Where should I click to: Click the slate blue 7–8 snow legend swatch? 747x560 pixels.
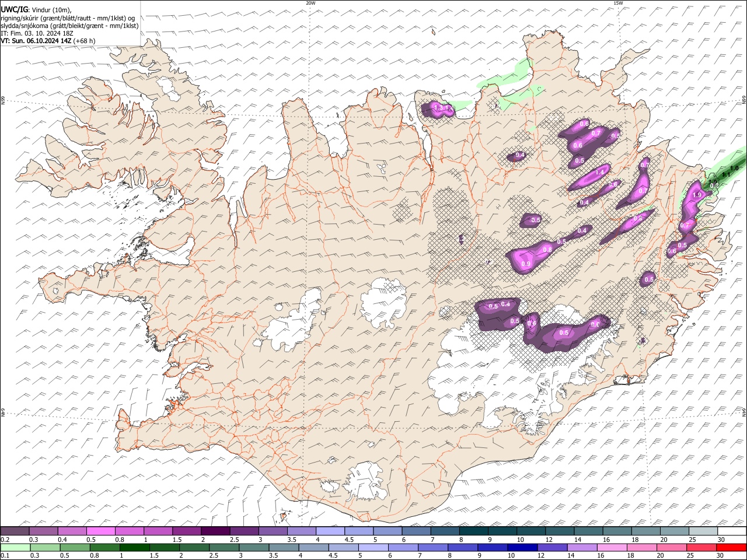tap(445, 531)
